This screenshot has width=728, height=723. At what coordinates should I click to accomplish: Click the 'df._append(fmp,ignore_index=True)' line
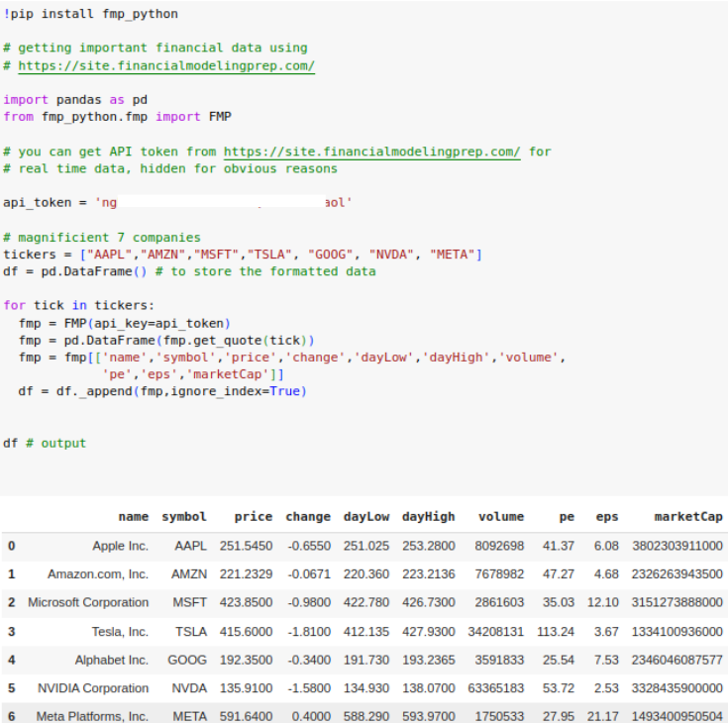162,391
